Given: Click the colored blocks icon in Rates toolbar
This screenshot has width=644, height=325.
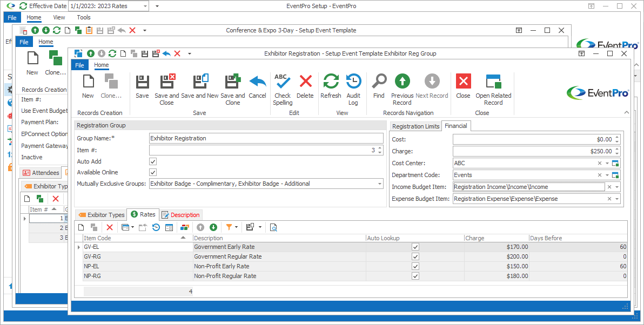Looking at the screenshot, I should point(185,227).
